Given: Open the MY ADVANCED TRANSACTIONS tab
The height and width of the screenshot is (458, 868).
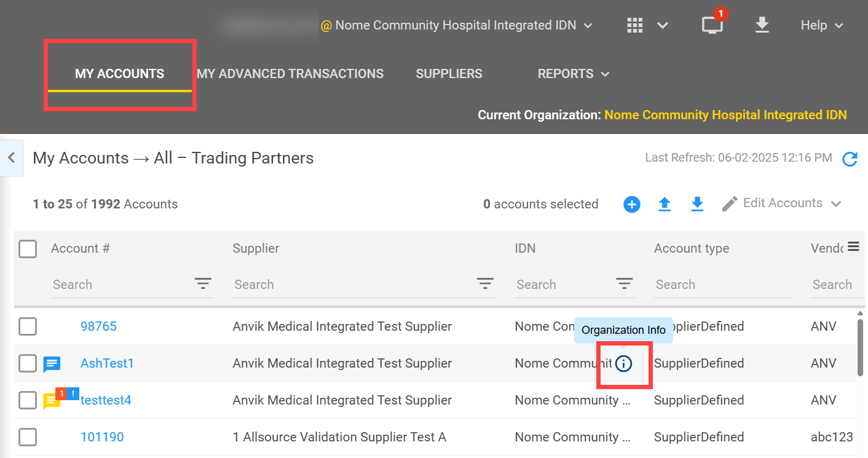Looking at the screenshot, I should (290, 73).
